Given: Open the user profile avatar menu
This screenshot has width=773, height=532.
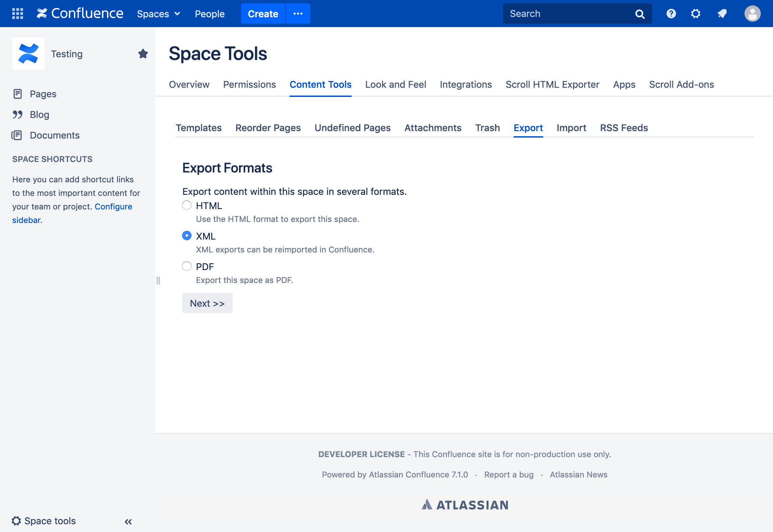Looking at the screenshot, I should pyautogui.click(x=752, y=14).
